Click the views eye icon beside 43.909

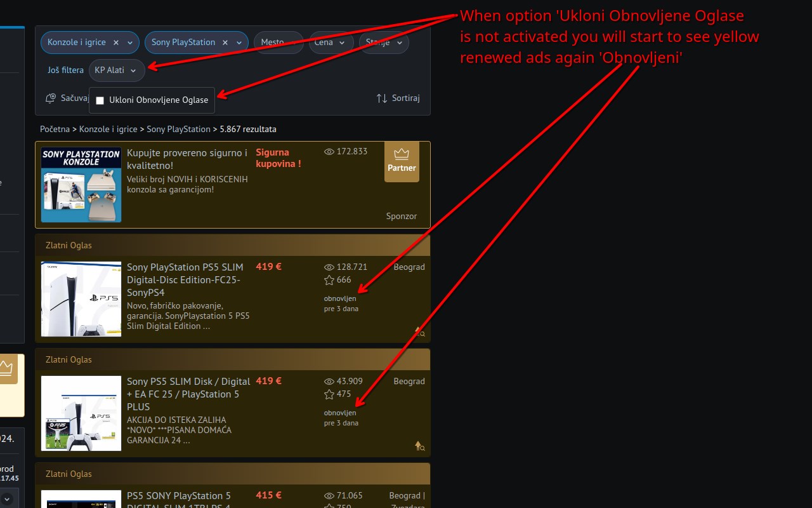(x=329, y=382)
